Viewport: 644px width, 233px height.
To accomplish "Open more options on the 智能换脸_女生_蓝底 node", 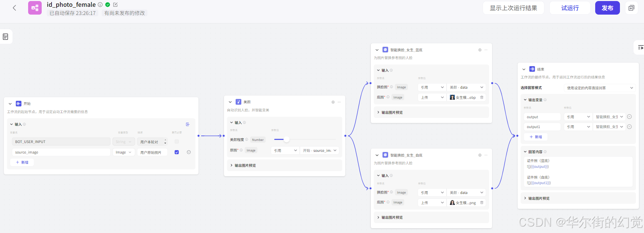I will tap(486, 50).
